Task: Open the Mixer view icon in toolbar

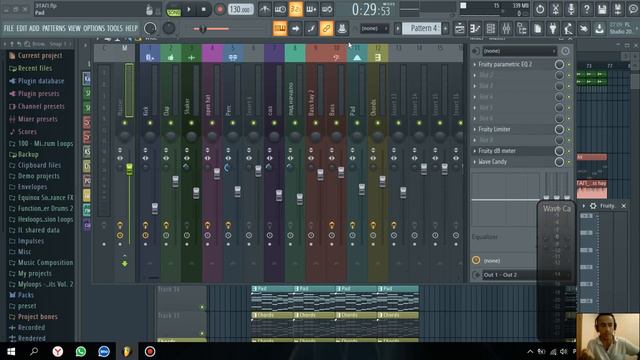Action: (x=506, y=29)
